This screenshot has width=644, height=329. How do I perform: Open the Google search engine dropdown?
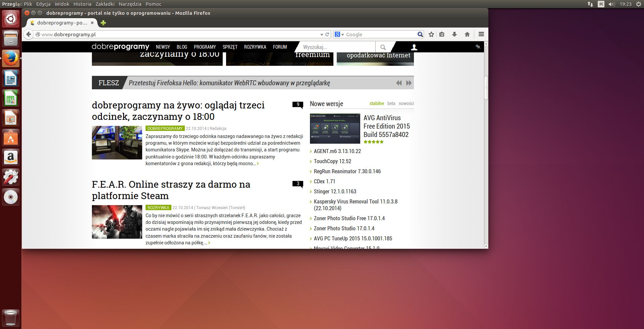pyautogui.click(x=339, y=34)
